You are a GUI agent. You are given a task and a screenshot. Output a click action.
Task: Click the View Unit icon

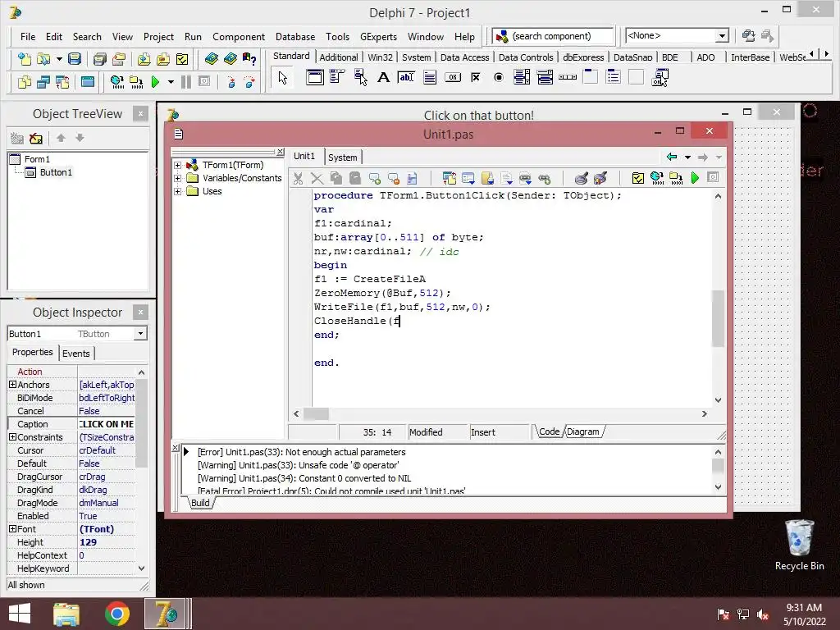(x=24, y=82)
